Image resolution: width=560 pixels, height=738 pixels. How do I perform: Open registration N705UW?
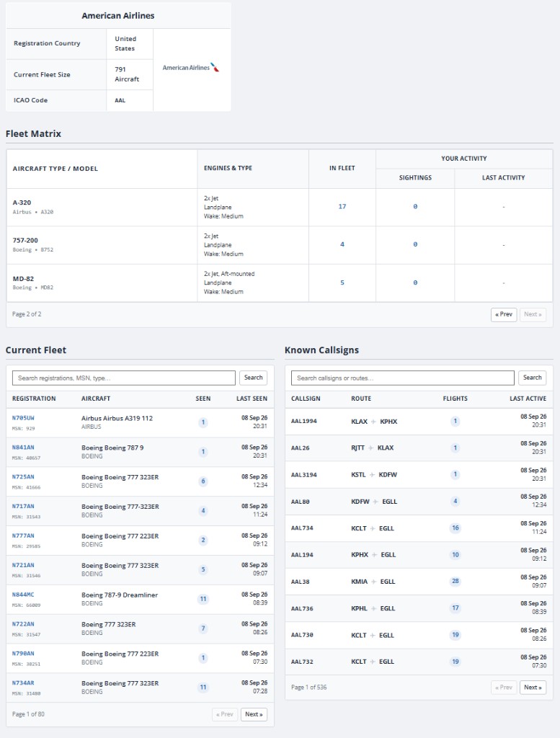coord(23,418)
